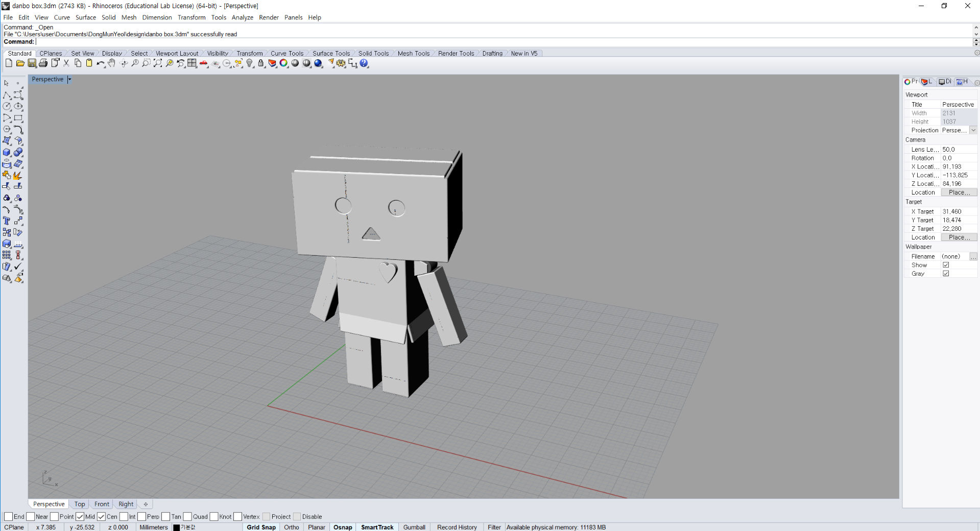Click the Target Location Place button
Image resolution: width=980 pixels, height=531 pixels.
pos(959,237)
